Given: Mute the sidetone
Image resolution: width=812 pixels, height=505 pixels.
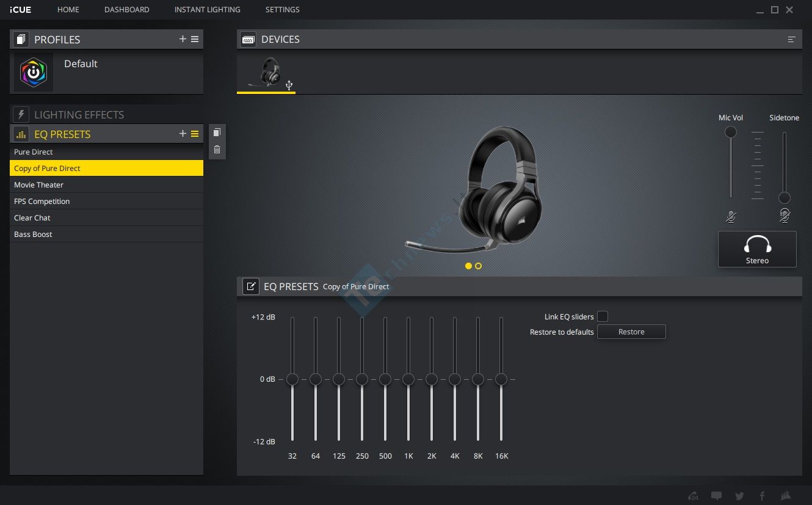Looking at the screenshot, I should pos(785,216).
